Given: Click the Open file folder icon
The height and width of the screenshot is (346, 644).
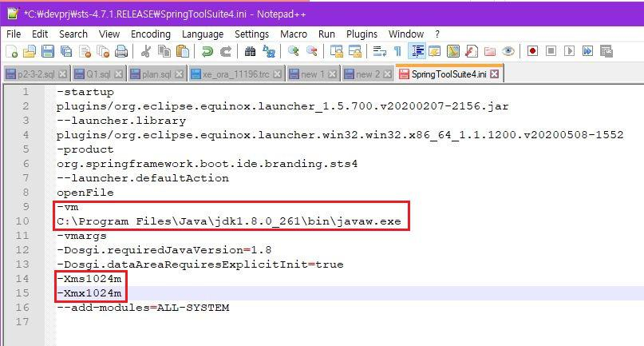Looking at the screenshot, I should (x=30, y=51).
